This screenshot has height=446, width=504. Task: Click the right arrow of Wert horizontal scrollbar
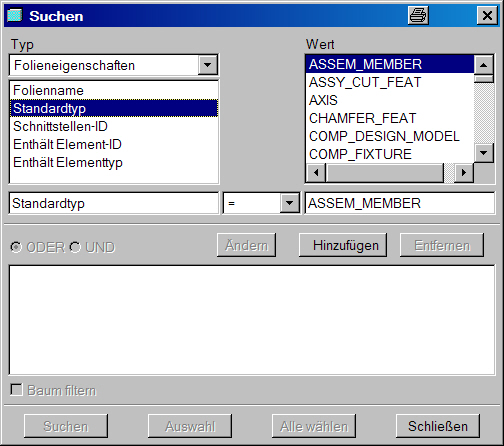pyautogui.click(x=464, y=173)
